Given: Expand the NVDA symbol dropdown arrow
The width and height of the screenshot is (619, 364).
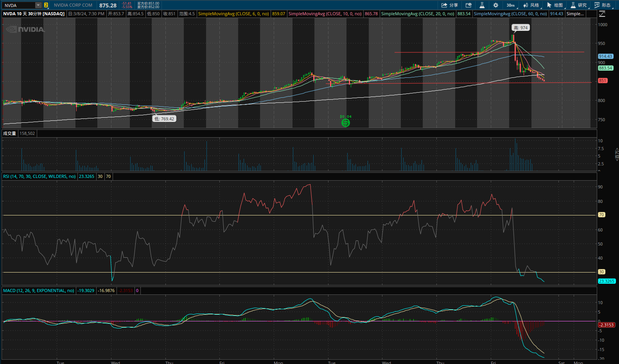Looking at the screenshot, I should click(38, 5).
